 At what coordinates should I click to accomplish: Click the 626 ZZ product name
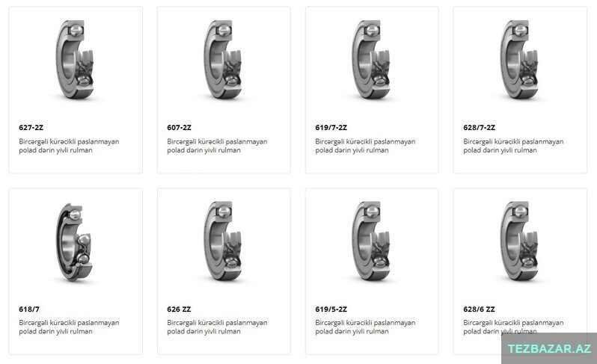(179, 309)
